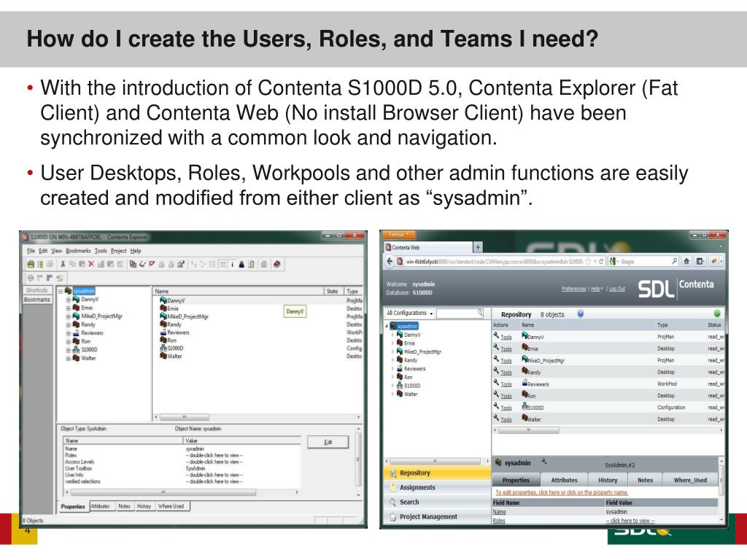Click the Search navigation icon in Contenta Web

click(392, 502)
